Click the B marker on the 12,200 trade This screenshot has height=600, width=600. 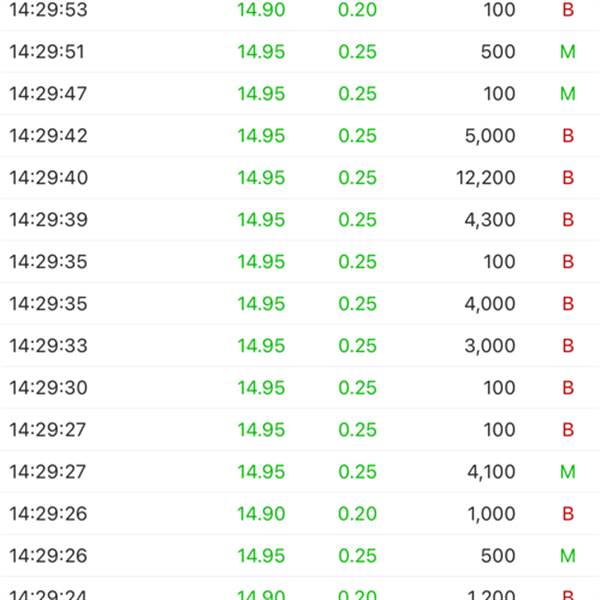point(568,178)
